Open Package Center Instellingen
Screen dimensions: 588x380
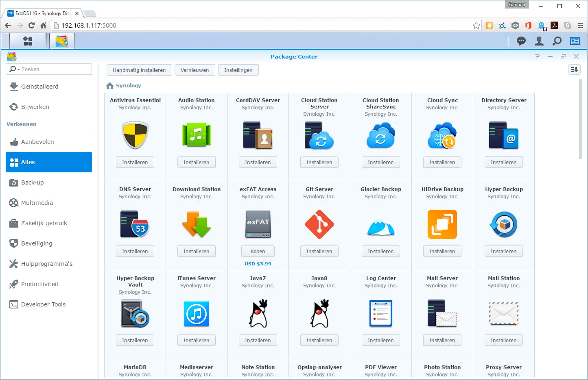pos(238,70)
